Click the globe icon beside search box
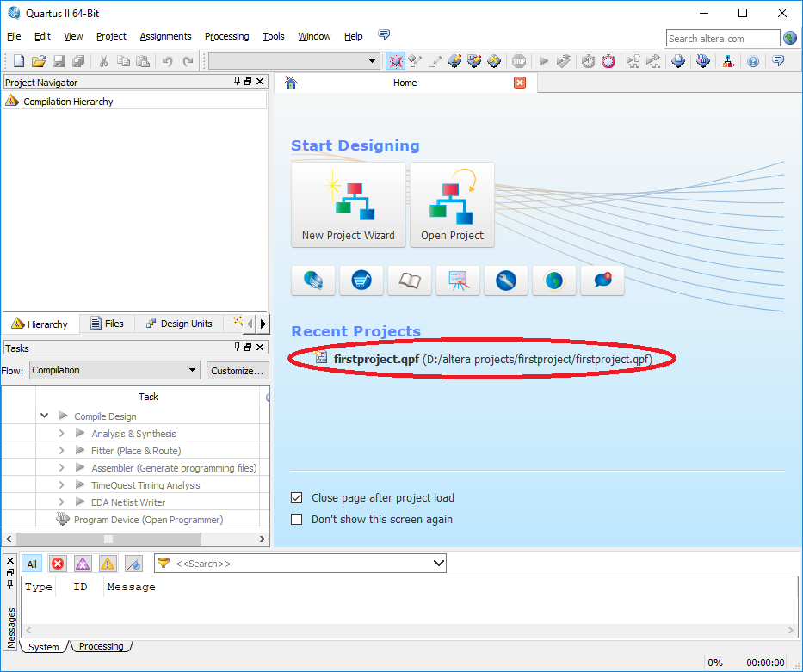The image size is (803, 672). pos(790,38)
